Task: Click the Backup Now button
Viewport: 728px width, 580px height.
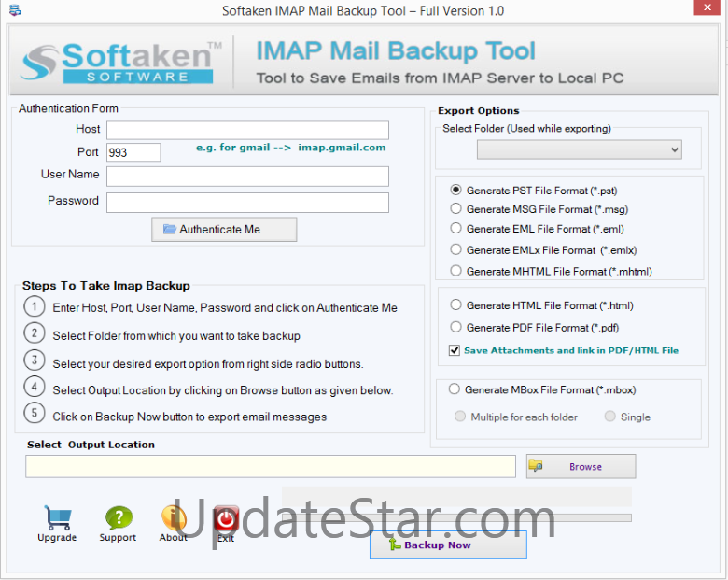Action: pyautogui.click(x=448, y=545)
